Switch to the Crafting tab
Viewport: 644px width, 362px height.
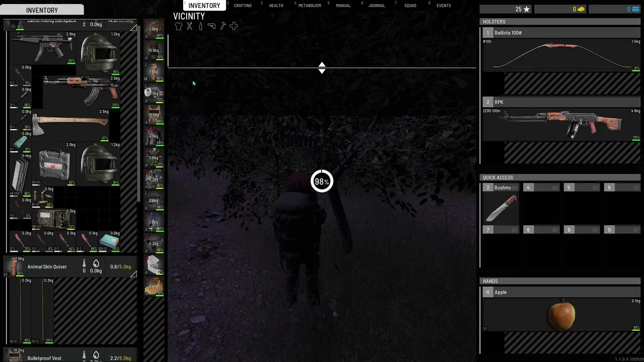[x=243, y=6]
